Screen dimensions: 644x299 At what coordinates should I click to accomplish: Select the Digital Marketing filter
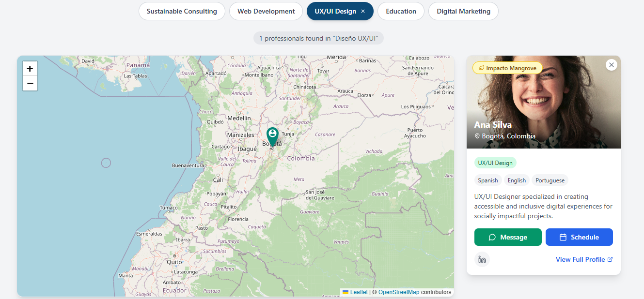[x=463, y=11]
